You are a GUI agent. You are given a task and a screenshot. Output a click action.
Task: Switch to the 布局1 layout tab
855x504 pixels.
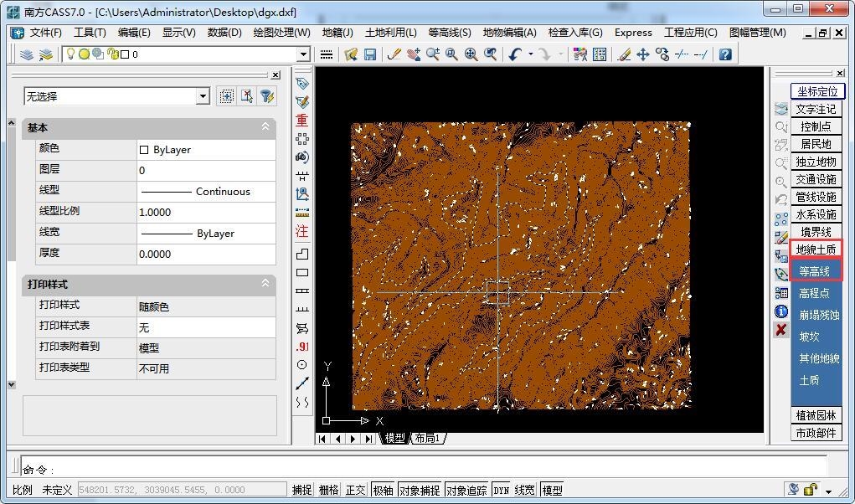tap(429, 438)
